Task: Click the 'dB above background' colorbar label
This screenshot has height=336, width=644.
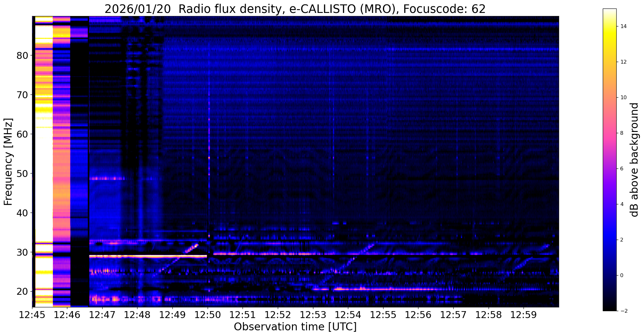Action: click(x=634, y=160)
